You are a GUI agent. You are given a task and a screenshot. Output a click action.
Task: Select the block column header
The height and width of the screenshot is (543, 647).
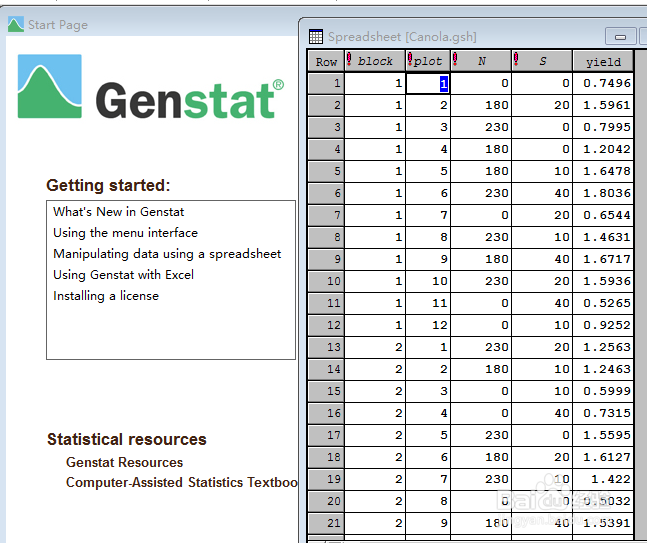[x=375, y=61]
